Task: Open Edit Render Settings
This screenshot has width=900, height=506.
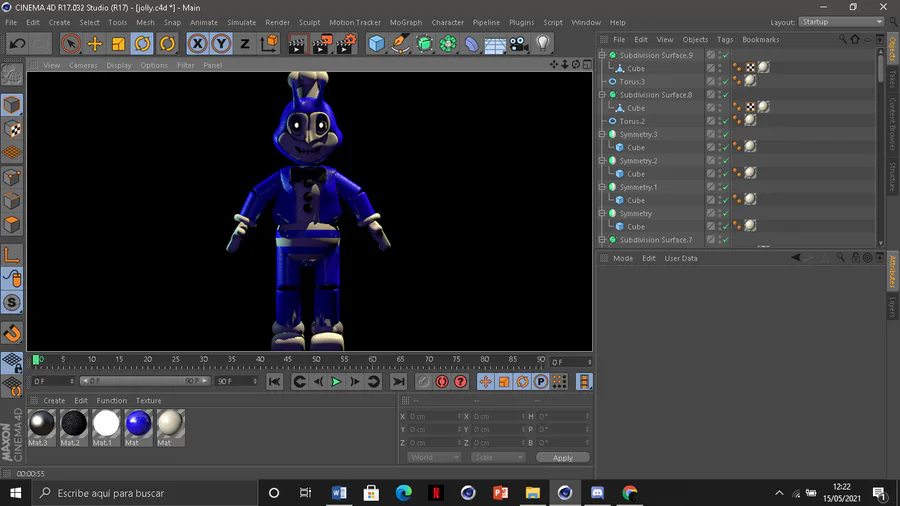Action: point(346,44)
